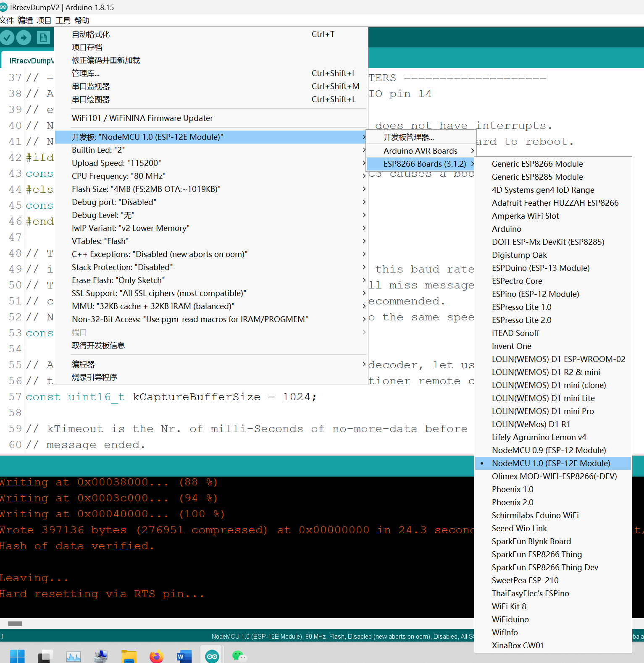Image resolution: width=644 pixels, height=663 pixels.
Task: Click the Verify checkmark toolbar icon
Action: coord(7,38)
